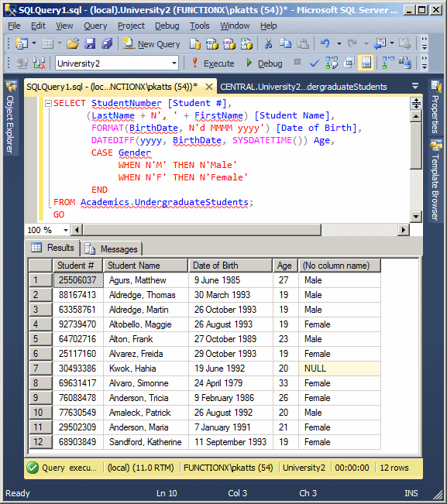Toggle the Results to Grid button

coord(366,63)
